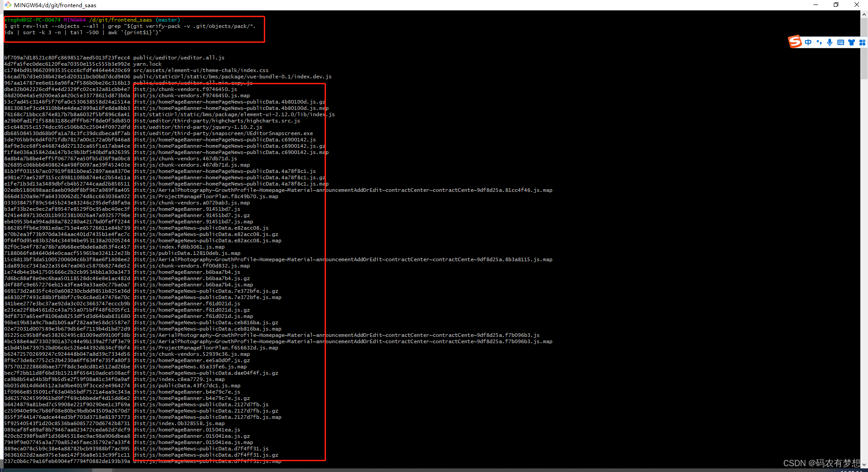Screen dimensions: 868x472
Task: Click the jquery-1.10.2.js entry
Action: tap(198, 127)
